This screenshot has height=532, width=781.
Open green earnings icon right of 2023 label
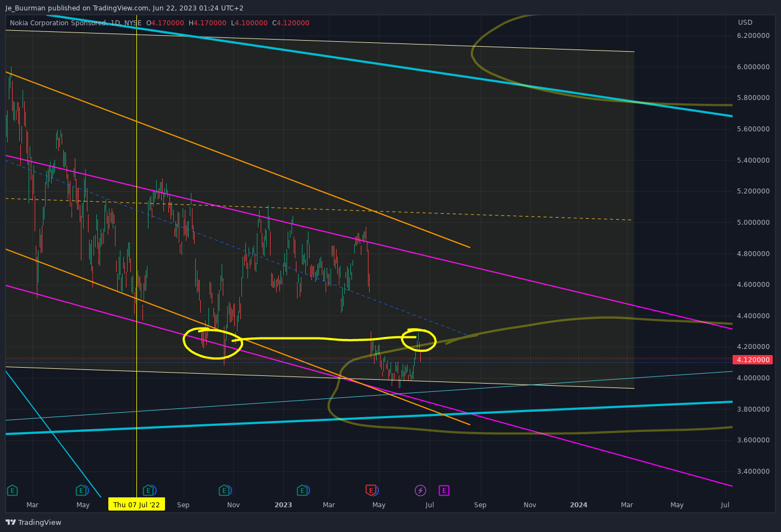302,490
